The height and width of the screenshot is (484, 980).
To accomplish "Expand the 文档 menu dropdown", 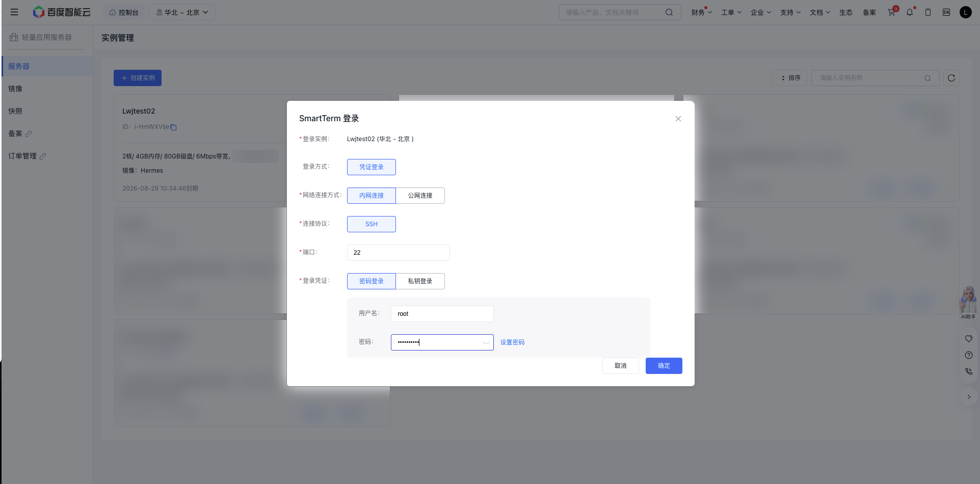I will click(819, 12).
